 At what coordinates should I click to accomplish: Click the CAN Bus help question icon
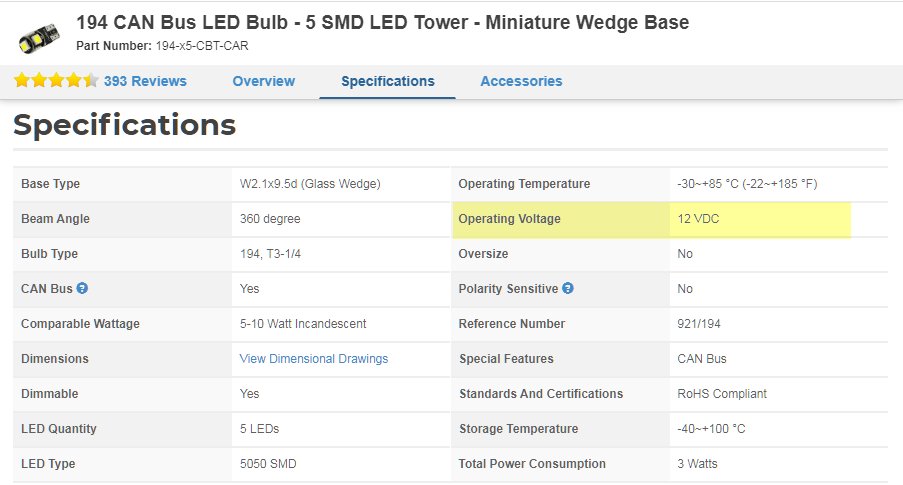coord(82,288)
